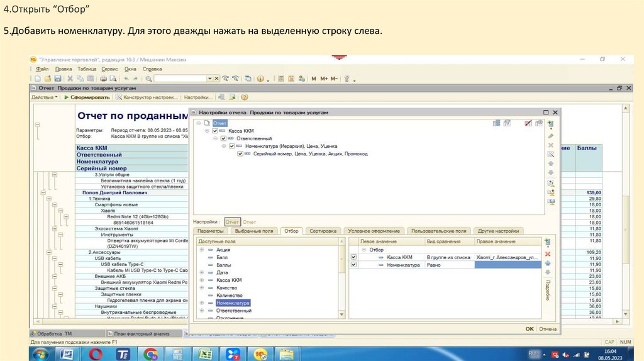Image resolution: width=644 pixels, height=361 pixels.
Task: Uncheck the Касса ККМ filter row checkbox
Action: coord(353,257)
